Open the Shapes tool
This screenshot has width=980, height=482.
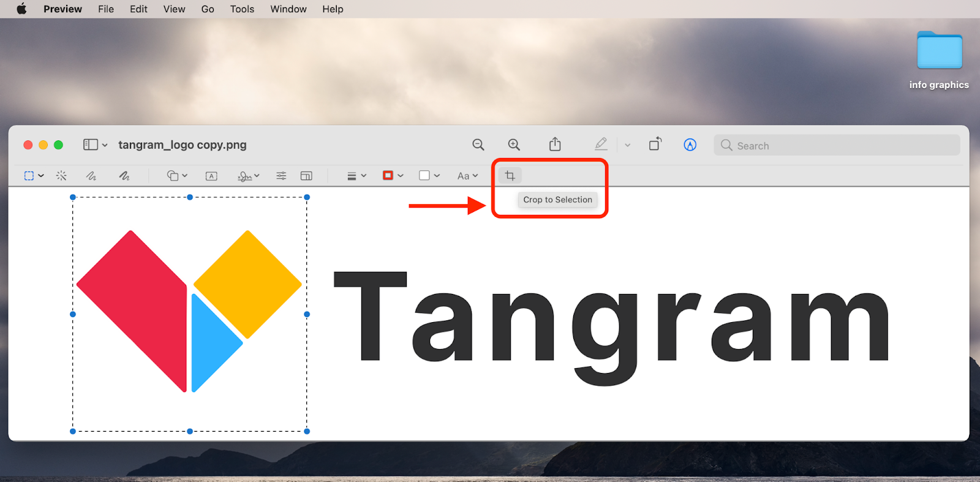click(x=173, y=176)
